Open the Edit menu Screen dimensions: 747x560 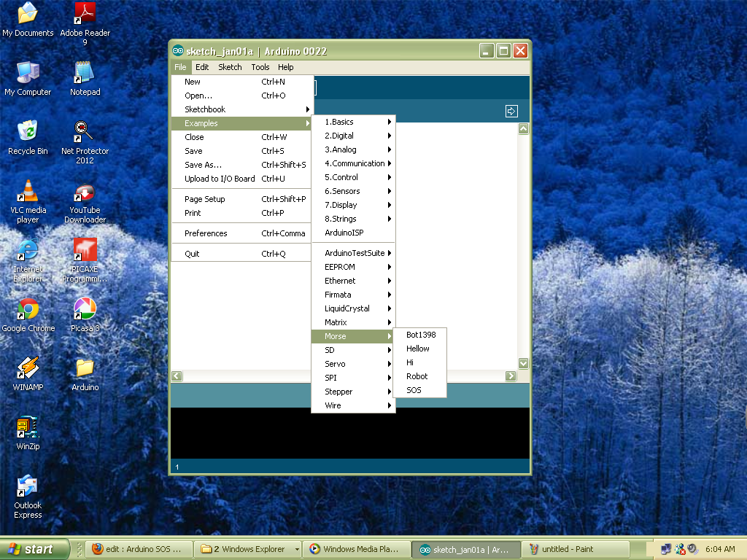(x=202, y=67)
